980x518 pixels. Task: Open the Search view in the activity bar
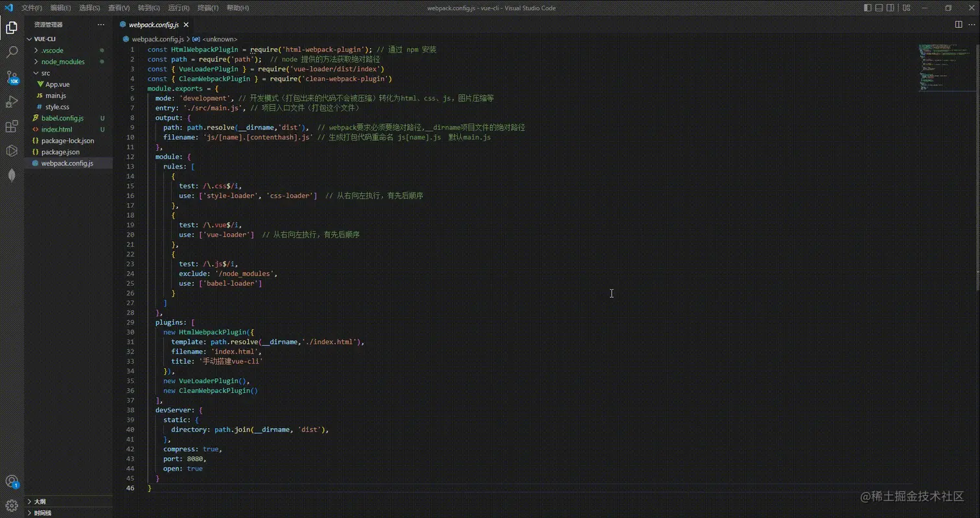pyautogui.click(x=12, y=52)
